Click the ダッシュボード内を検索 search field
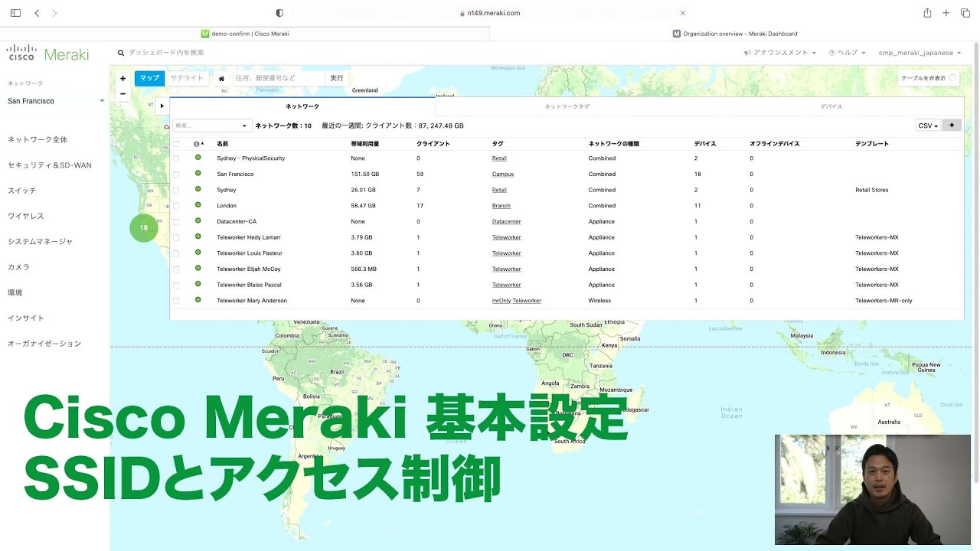Viewport: 980px width, 551px height. [166, 53]
